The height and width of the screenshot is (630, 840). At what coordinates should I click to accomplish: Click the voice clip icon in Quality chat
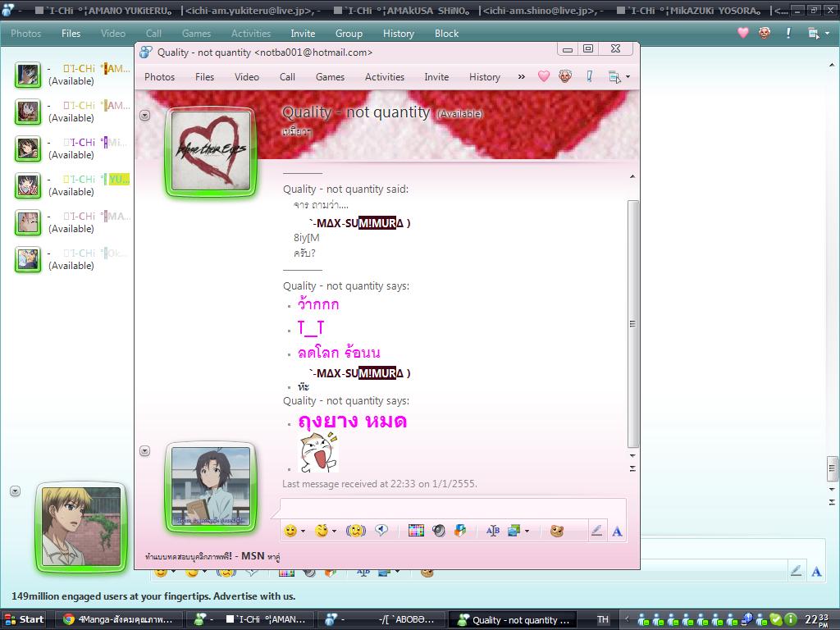tap(381, 531)
